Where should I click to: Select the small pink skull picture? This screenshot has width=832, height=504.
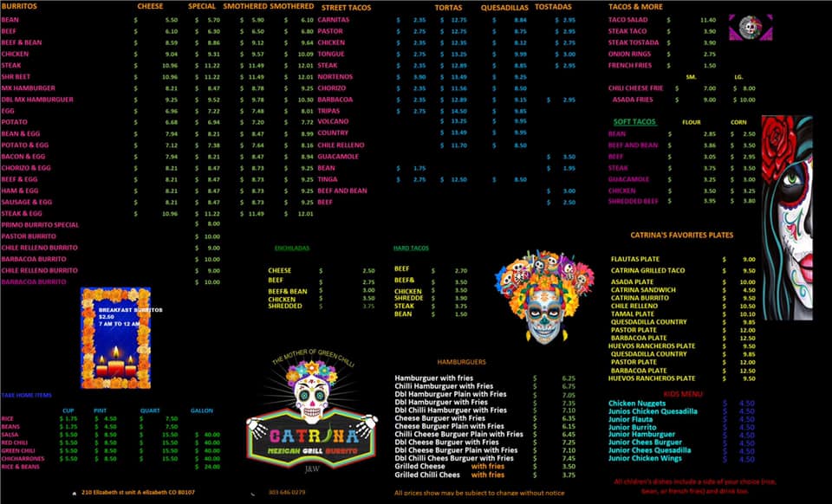(744, 28)
